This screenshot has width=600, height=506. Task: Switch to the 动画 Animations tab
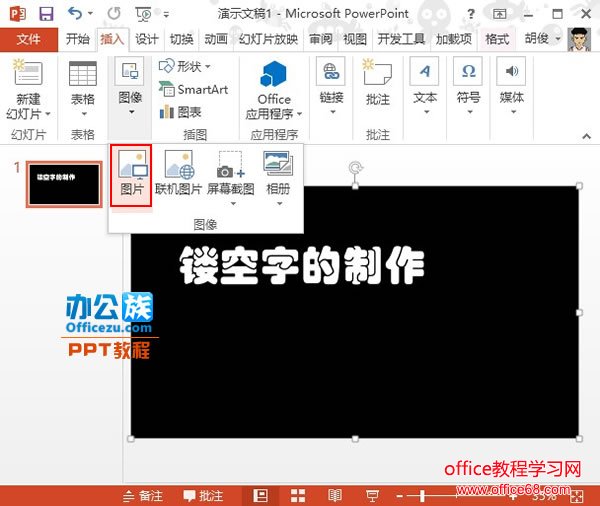tap(216, 39)
